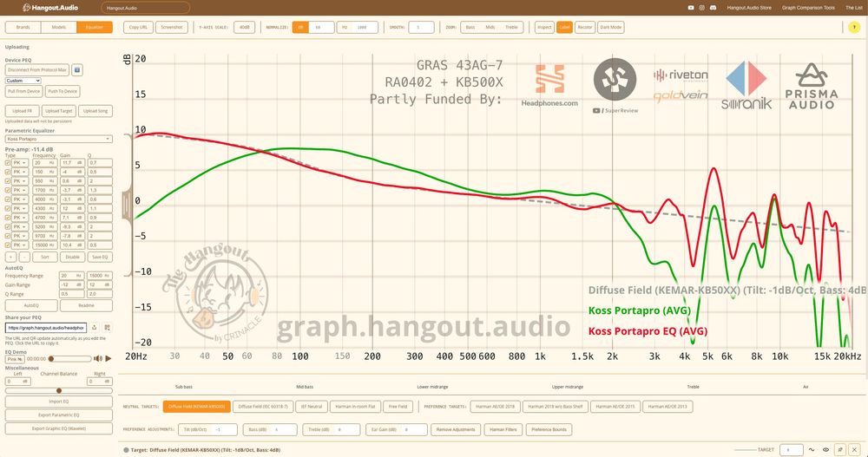Uncheck the 4700 Hz filter band checkbox
The height and width of the screenshot is (457, 868).
8,218
